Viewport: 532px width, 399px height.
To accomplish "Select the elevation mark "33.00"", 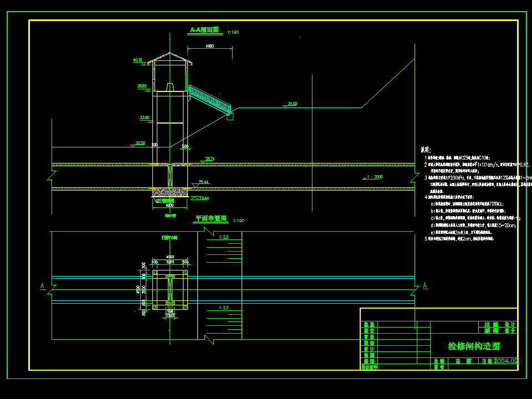I will click(145, 117).
